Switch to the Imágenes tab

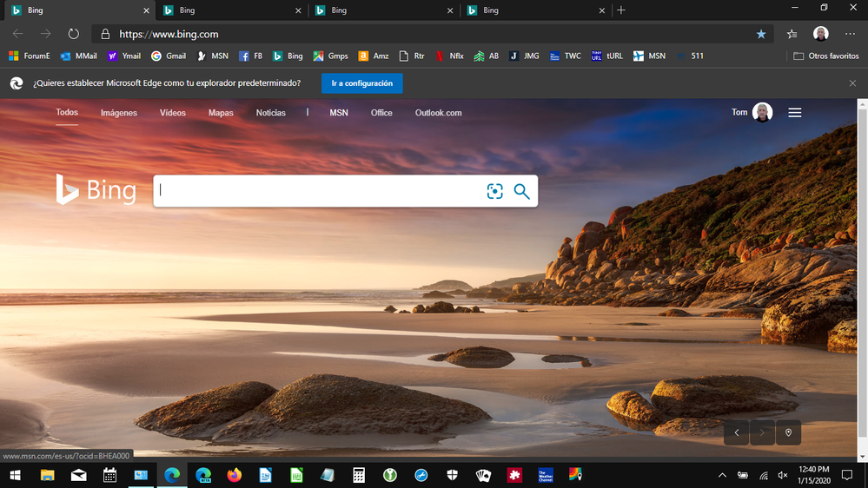click(119, 113)
